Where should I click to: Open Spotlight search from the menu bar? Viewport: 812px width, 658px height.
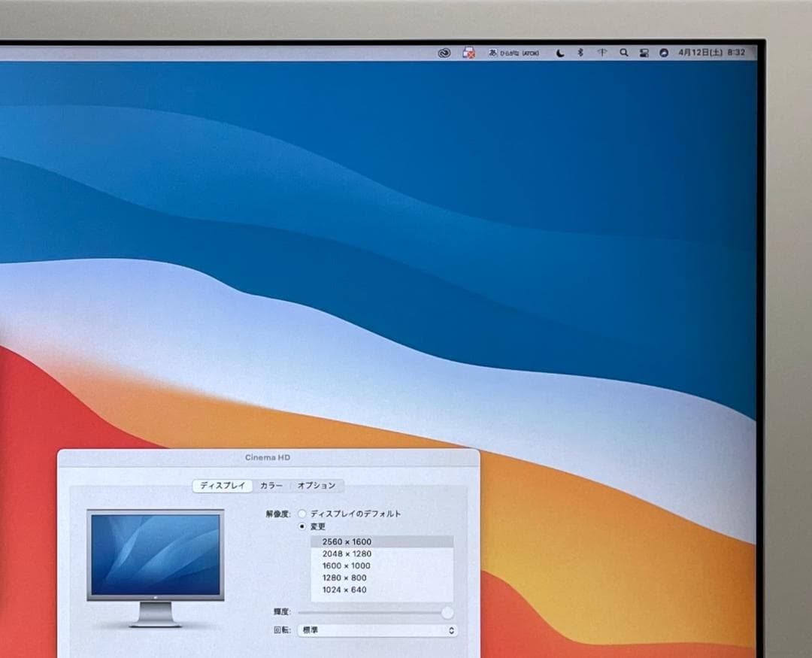click(x=623, y=53)
